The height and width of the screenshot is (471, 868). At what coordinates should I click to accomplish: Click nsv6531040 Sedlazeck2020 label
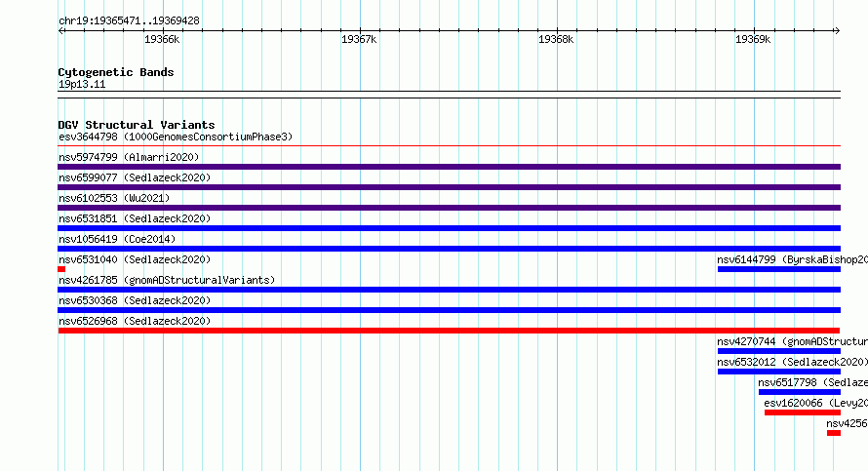pyautogui.click(x=135, y=259)
